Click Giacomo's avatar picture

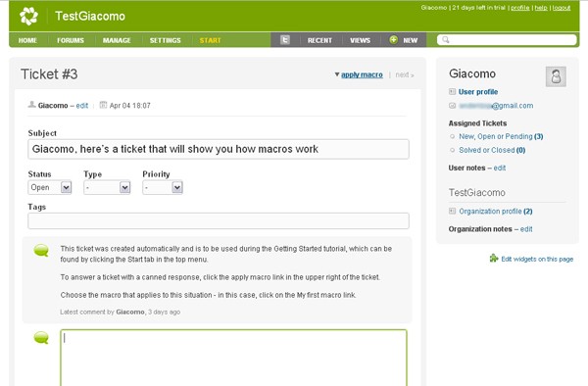[x=556, y=76]
